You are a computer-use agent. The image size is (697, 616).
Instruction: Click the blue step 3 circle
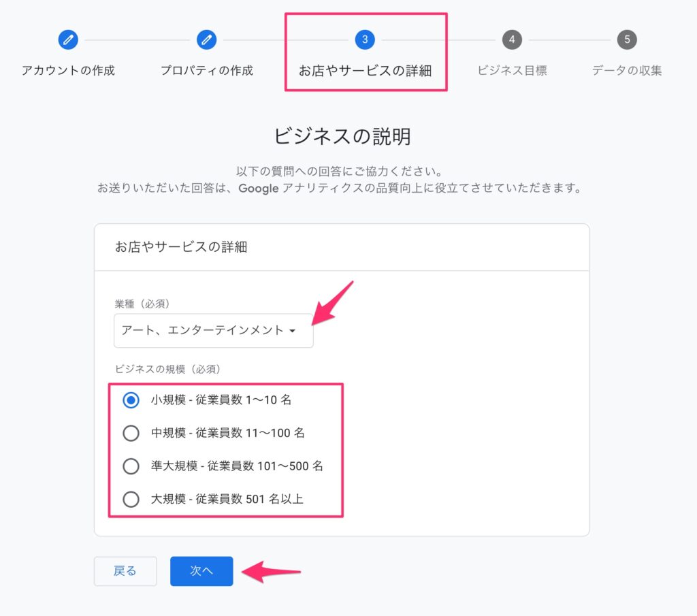pyautogui.click(x=365, y=39)
